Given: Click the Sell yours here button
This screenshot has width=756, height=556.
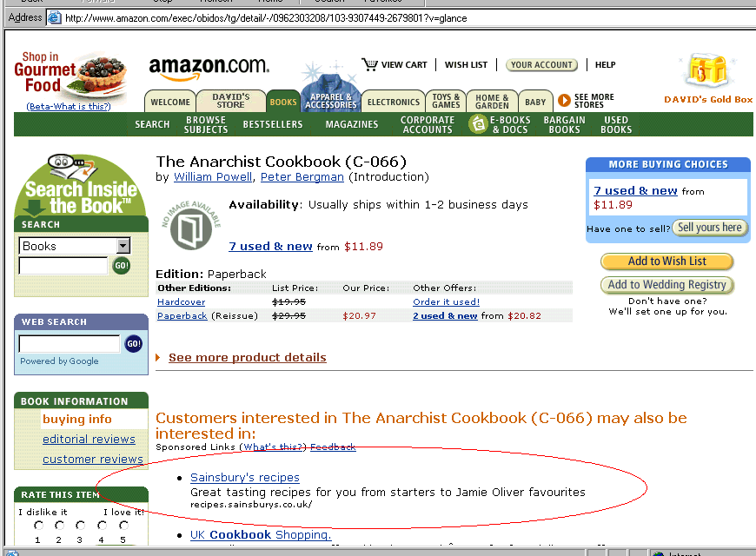Looking at the screenshot, I should pyautogui.click(x=710, y=227).
